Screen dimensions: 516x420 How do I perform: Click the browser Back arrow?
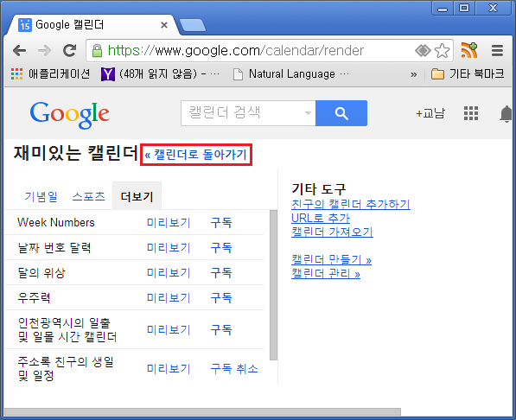coord(19,51)
